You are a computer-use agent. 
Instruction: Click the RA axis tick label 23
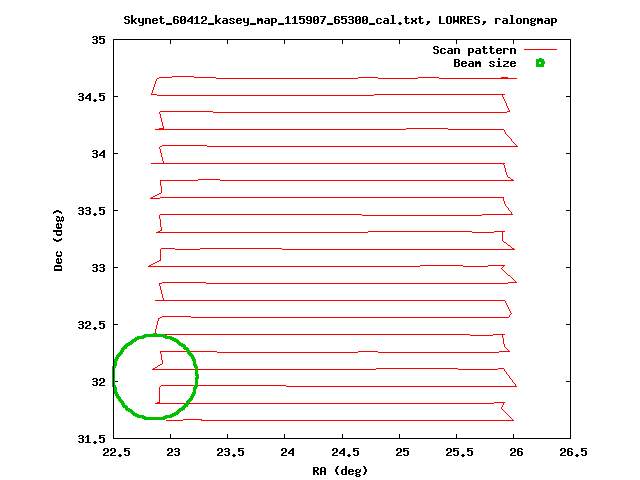173,452
